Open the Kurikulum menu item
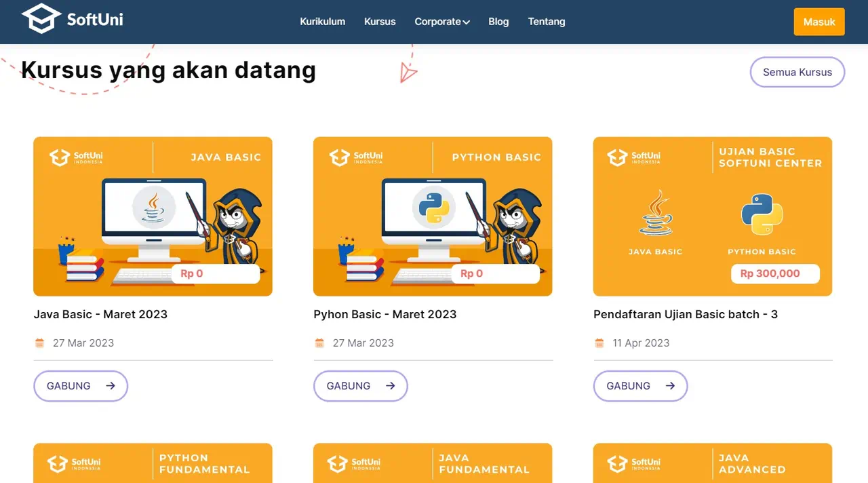The width and height of the screenshot is (868, 483). click(323, 22)
